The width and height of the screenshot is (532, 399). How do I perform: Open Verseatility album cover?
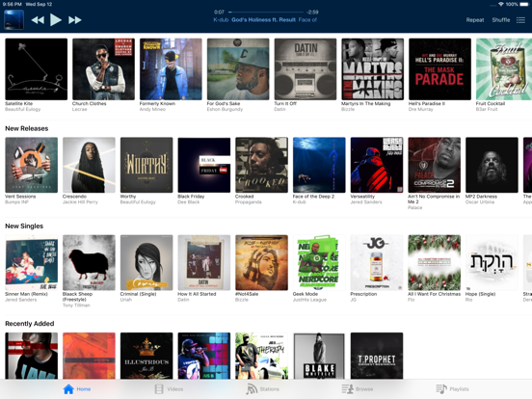377,165
